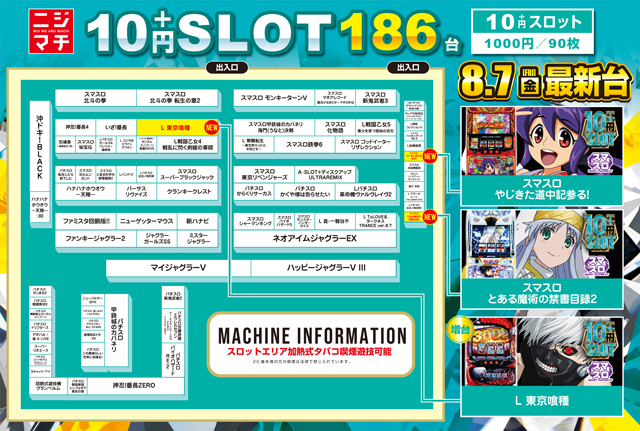
Task: Click the スマスロ とある魔術の禁書目録2 caption
Action: coord(542,293)
